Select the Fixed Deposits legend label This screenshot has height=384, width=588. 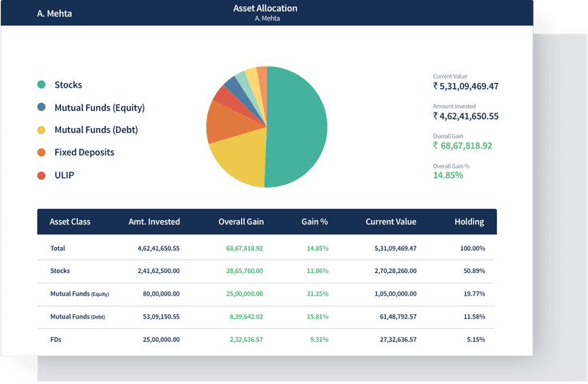click(x=85, y=152)
